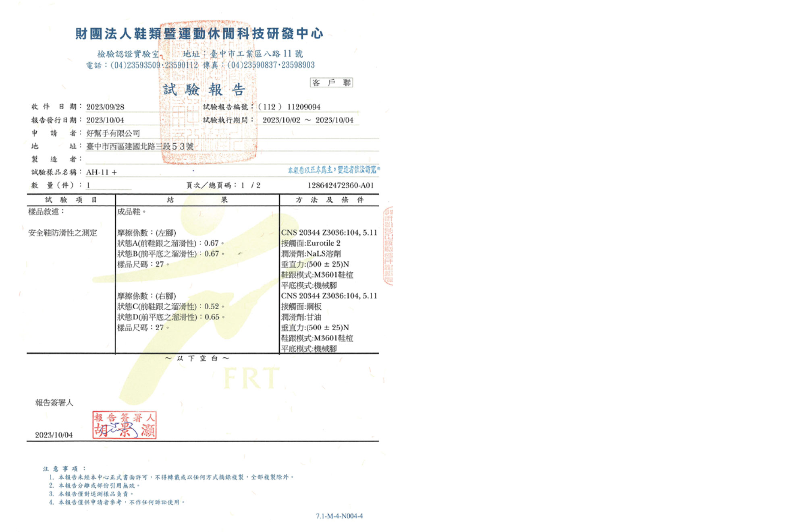Click the 狀態D result value 0.65
Image resolution: width=806 pixels, height=532 pixels.
coord(212,317)
